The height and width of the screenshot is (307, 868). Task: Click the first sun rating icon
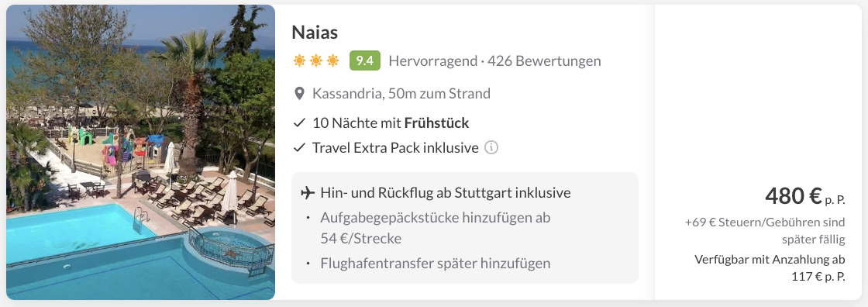pos(299,60)
